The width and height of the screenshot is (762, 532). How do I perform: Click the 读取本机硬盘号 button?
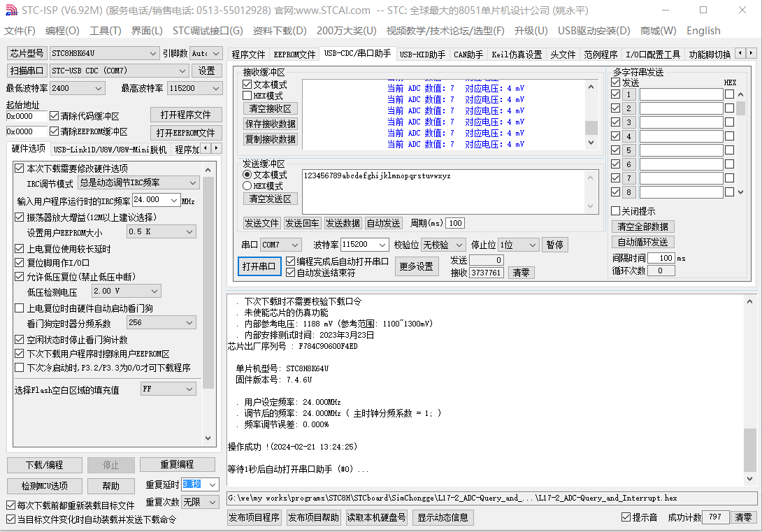pyautogui.click(x=376, y=517)
